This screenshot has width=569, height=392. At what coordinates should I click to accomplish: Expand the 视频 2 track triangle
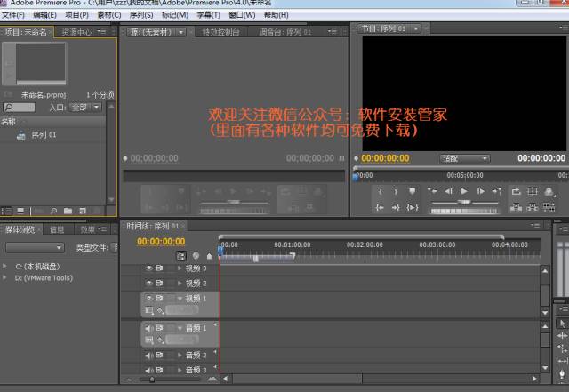pyautogui.click(x=179, y=283)
